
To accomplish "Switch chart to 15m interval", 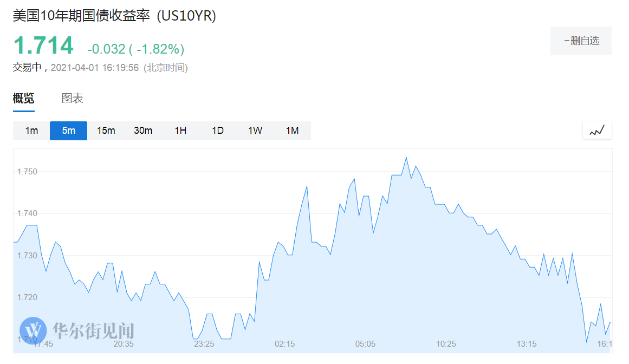I will coord(106,131).
